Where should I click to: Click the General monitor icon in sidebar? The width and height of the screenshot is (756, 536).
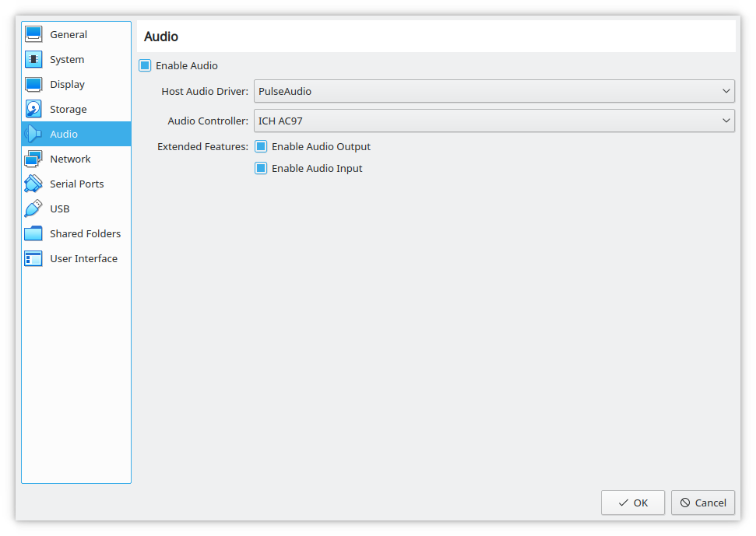point(33,34)
